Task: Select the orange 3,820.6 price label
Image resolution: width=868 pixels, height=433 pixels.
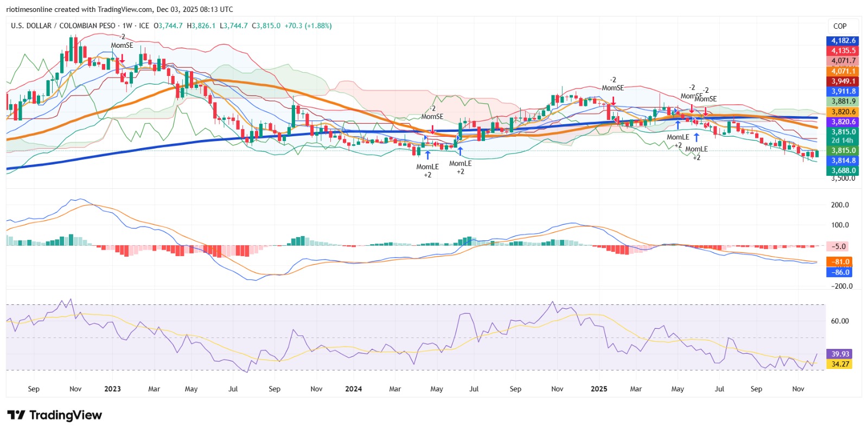Action: pos(843,112)
